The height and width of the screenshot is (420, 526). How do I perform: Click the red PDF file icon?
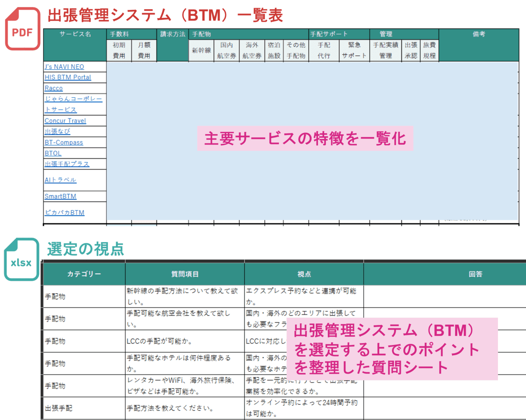[x=22, y=31]
